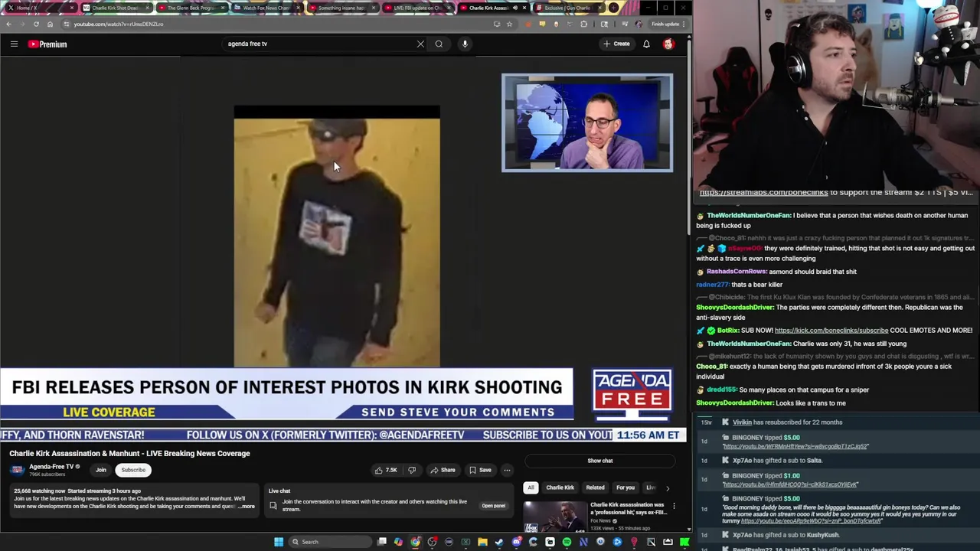Join the Agenda-Free TV channel membership
Image resolution: width=980 pixels, height=551 pixels.
coord(100,470)
